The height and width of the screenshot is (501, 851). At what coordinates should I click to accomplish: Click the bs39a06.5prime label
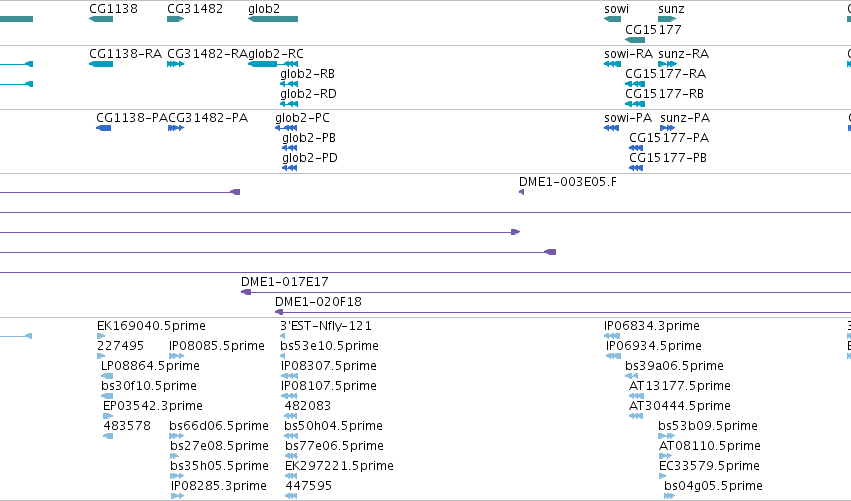click(675, 366)
